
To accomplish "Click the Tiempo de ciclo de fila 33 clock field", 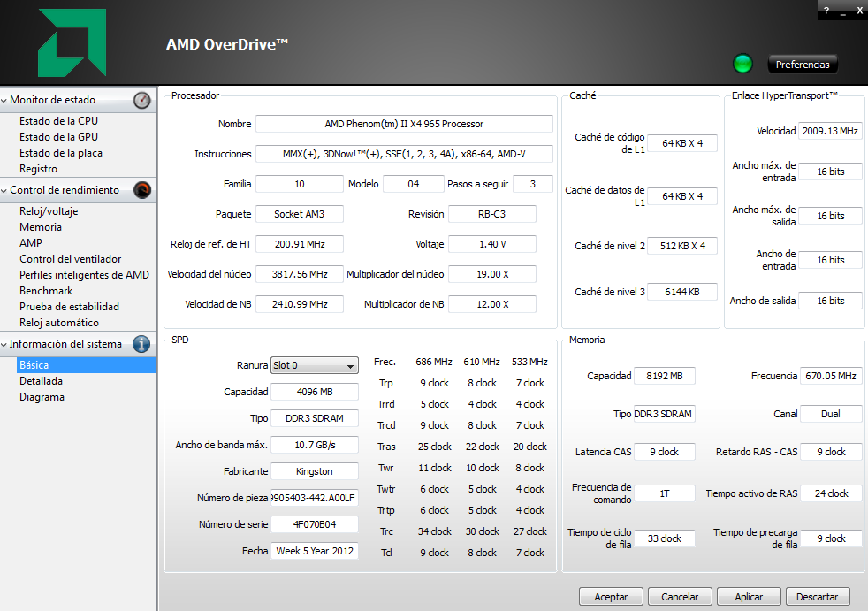I will point(665,538).
